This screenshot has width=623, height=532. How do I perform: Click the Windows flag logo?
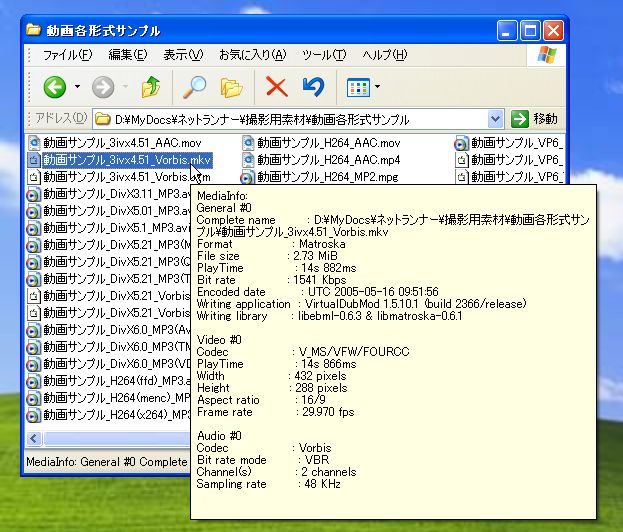[546, 55]
